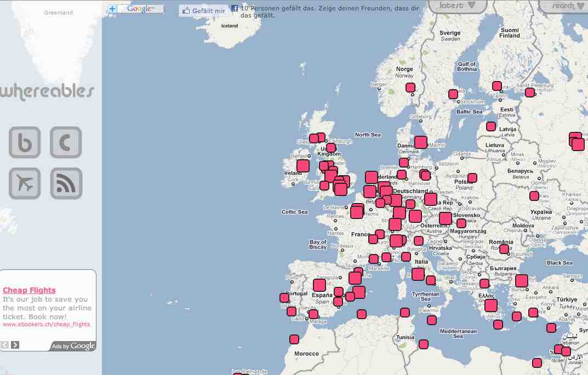Select the pink marker in România
This screenshot has height=375, width=588.
(504, 249)
